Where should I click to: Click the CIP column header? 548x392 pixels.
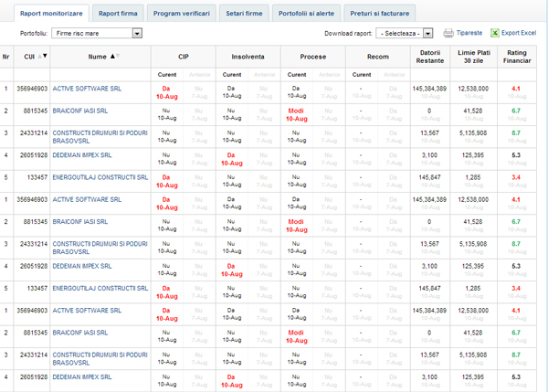pos(184,57)
